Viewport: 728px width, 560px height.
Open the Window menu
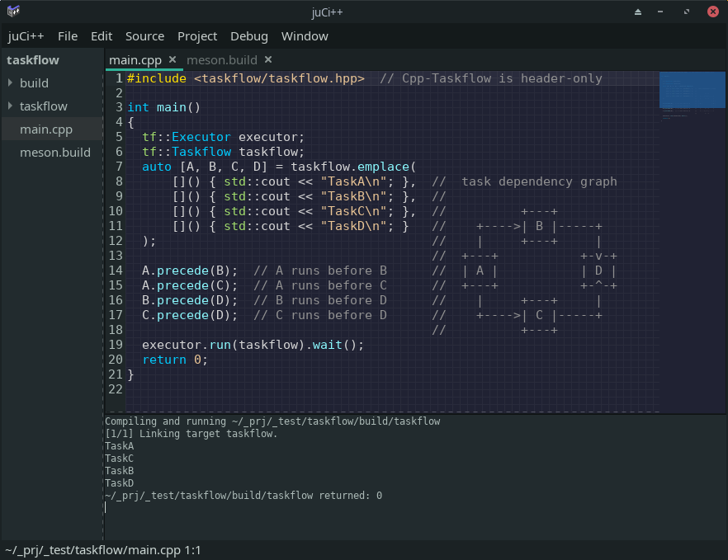click(305, 36)
